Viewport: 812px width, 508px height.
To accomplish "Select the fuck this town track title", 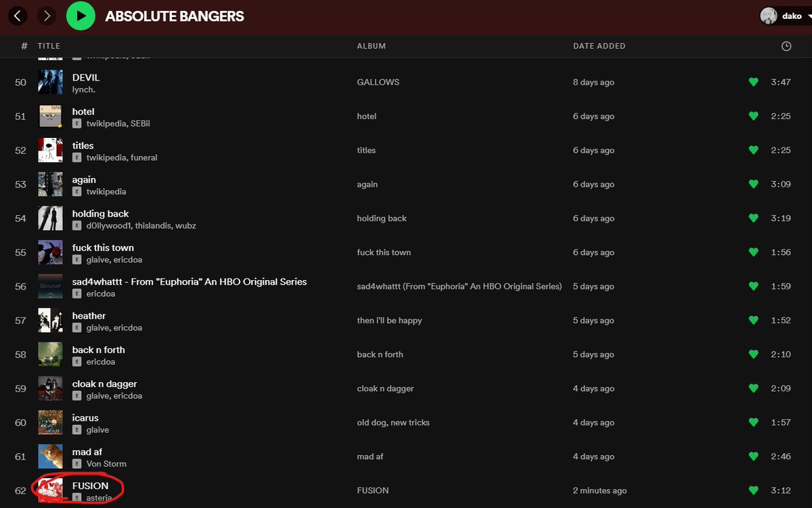I will point(103,248).
